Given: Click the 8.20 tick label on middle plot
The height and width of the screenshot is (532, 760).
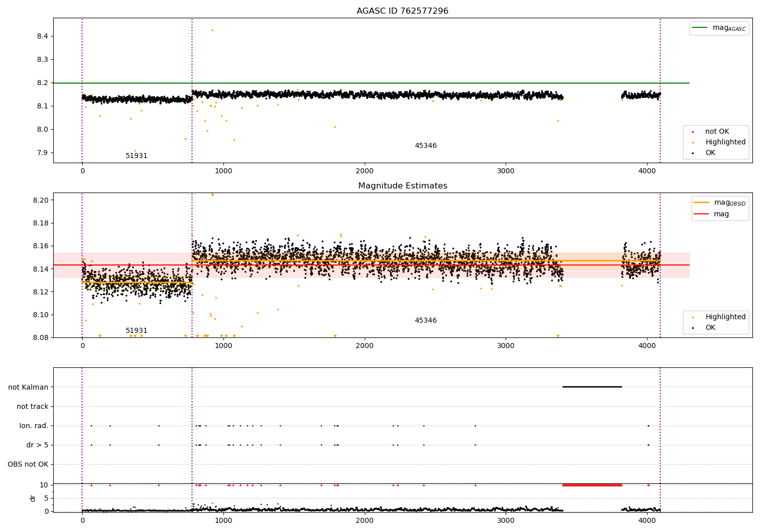Looking at the screenshot, I should pyautogui.click(x=40, y=200).
